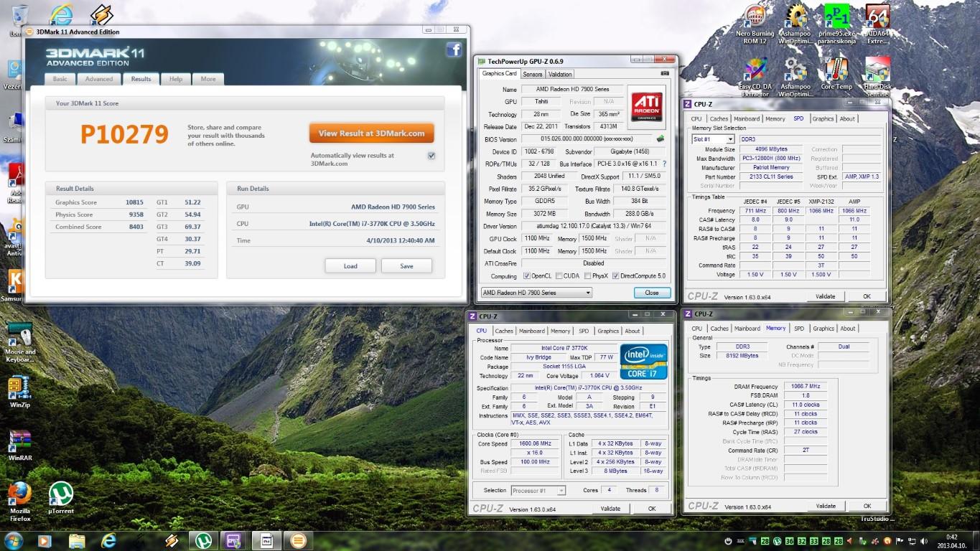
Task: Click Core Speed value in CPU-Z
Action: click(x=534, y=443)
